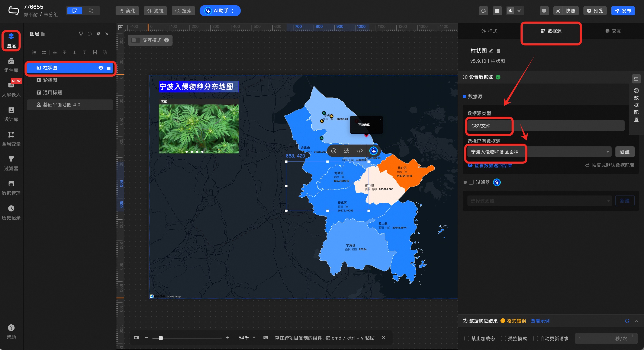644x350 pixels.
Task: Toggle the 交互模式 switch
Action: point(136,40)
